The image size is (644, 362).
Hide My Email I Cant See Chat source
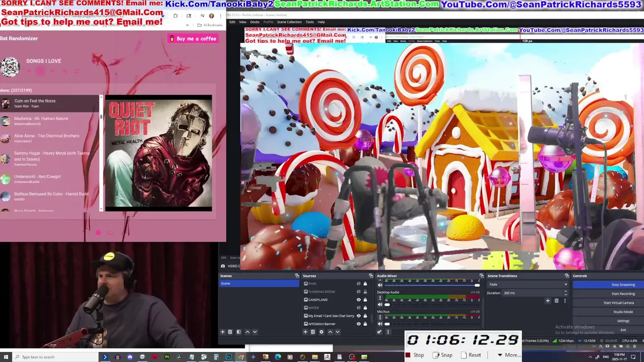tap(359, 316)
